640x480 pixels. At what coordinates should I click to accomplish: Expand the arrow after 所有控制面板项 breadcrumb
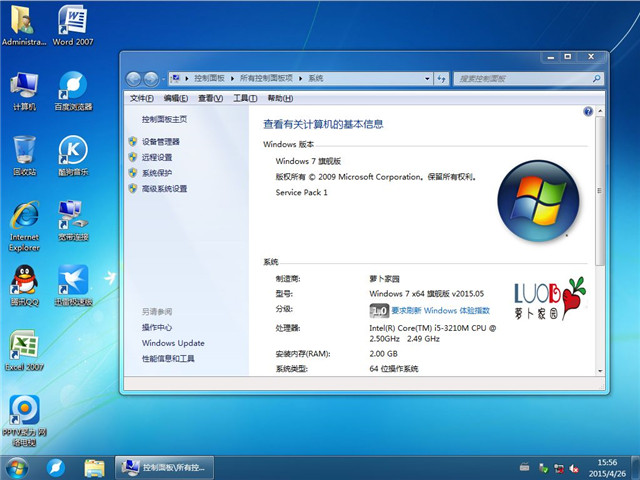[300, 78]
